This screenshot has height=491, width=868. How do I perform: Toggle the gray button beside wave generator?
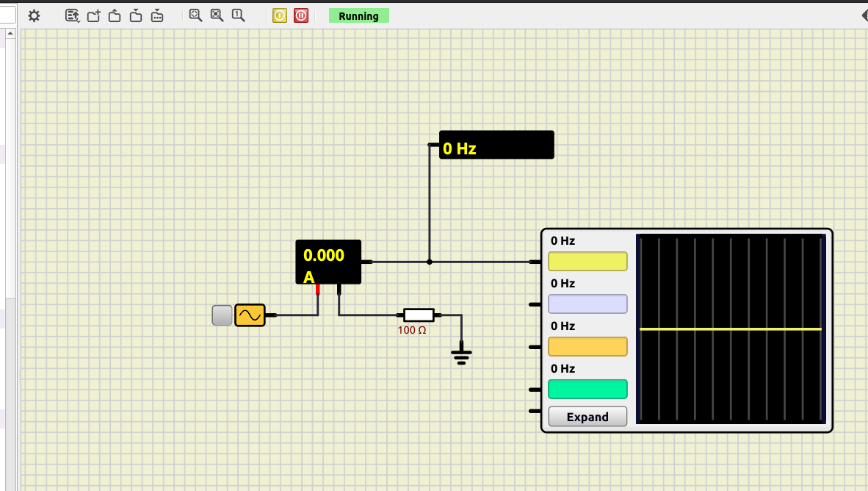point(222,315)
